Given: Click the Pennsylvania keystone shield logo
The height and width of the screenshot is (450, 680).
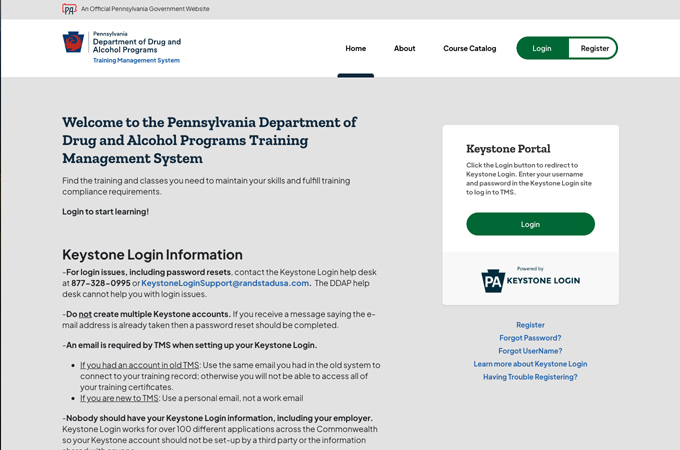Looking at the screenshot, I should 73,42.
